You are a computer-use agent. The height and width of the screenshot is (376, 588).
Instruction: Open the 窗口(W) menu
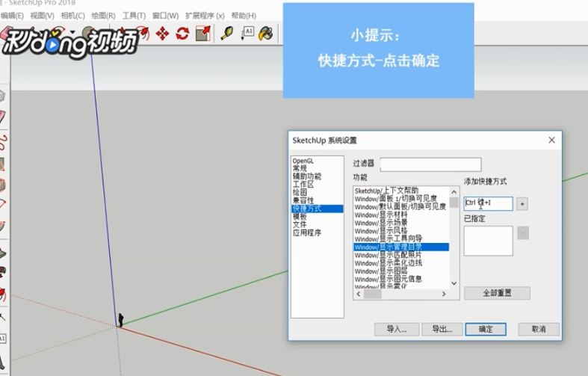click(165, 16)
